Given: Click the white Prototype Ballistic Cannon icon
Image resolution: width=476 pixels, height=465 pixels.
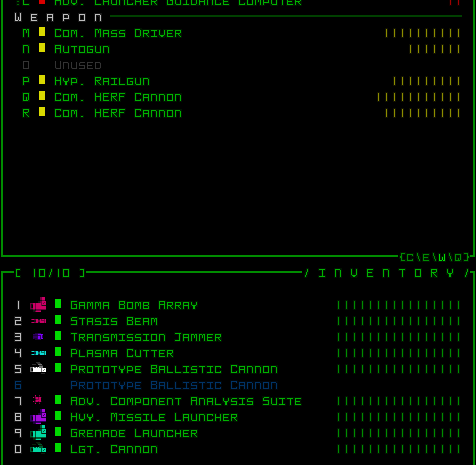Looking at the screenshot, I should [x=38, y=368].
